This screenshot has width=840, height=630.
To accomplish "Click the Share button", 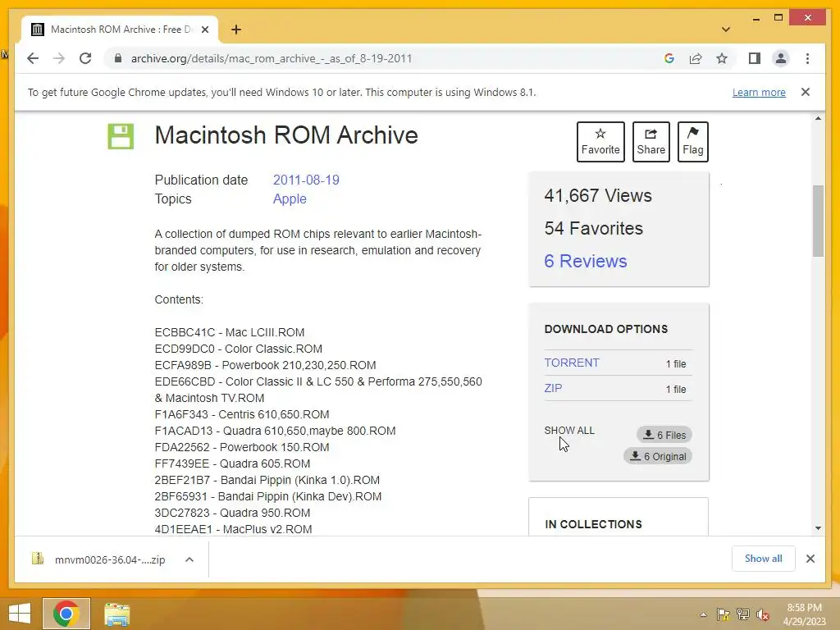I will 651,142.
